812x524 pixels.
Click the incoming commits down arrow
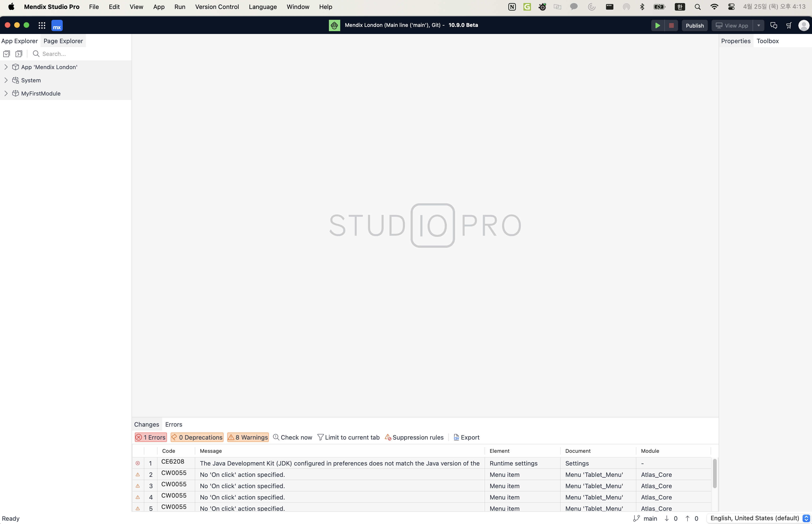[x=667, y=518]
